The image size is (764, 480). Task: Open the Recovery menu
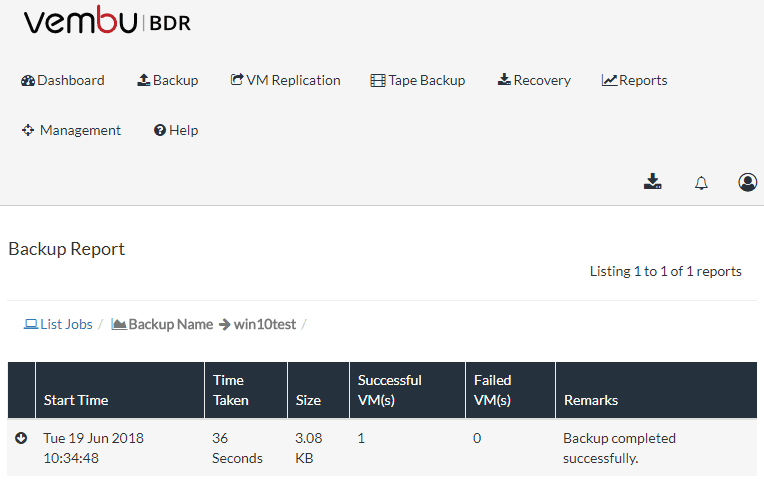(534, 80)
